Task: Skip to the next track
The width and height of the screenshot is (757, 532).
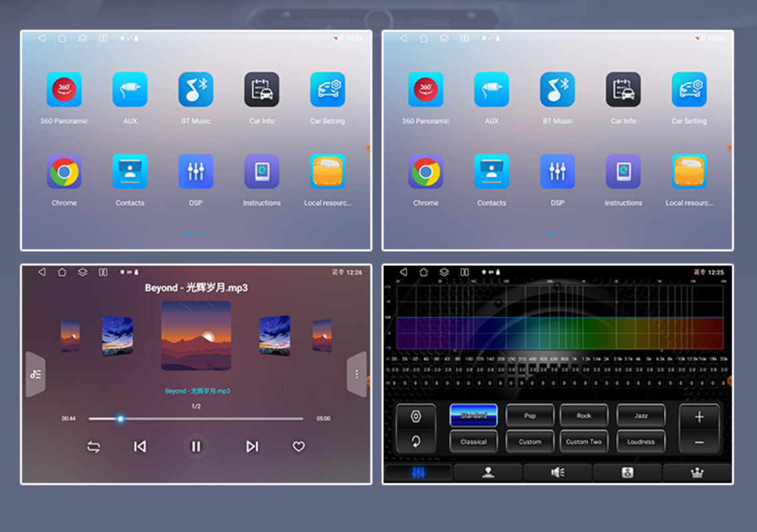Action: coord(252,447)
